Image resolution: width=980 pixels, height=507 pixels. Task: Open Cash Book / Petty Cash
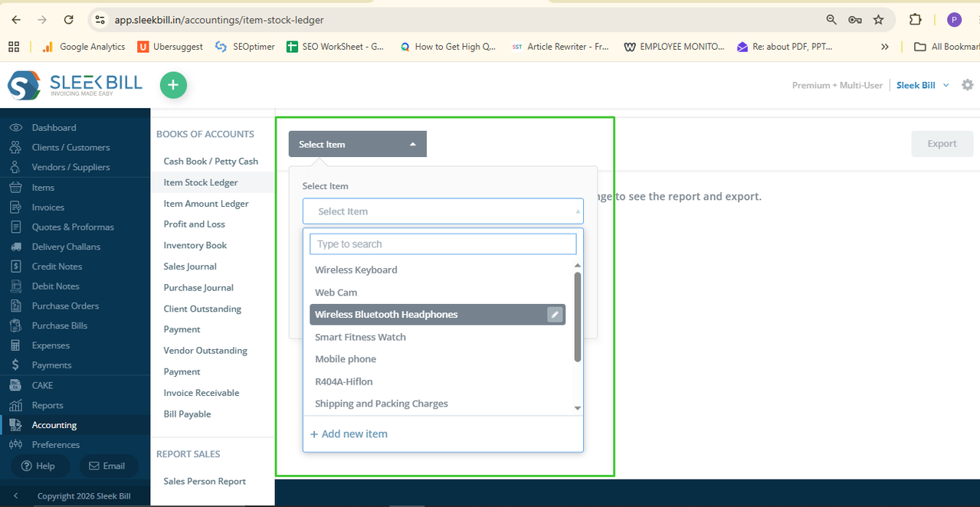pos(211,161)
